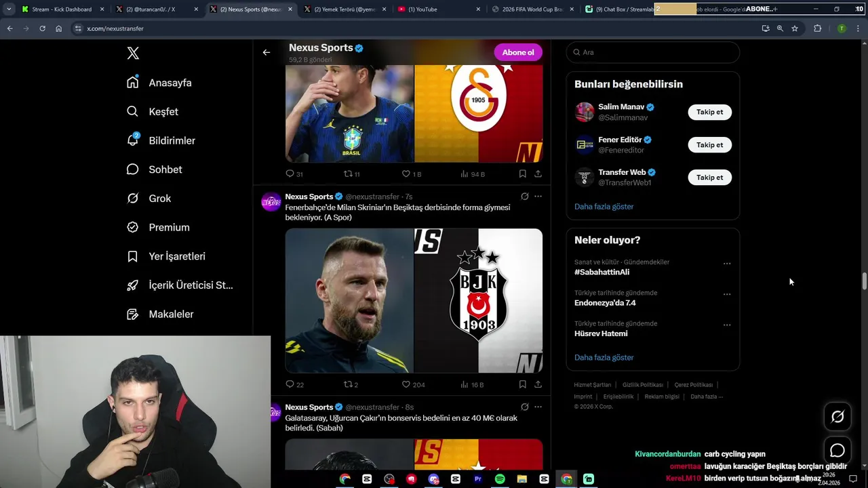Viewport: 868px width, 488px height.
Task: Reply to the Brasil Galatasaray tweet
Action: click(x=294, y=174)
